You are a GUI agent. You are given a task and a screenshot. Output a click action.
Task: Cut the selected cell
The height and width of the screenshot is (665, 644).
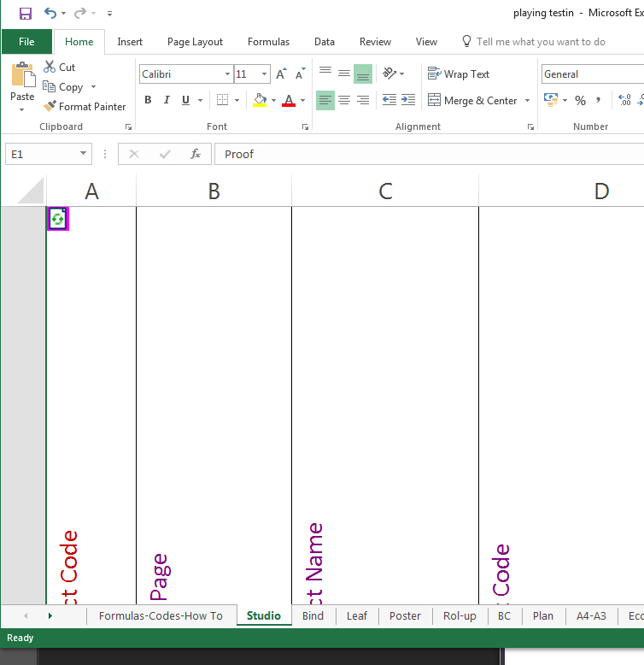pos(59,67)
